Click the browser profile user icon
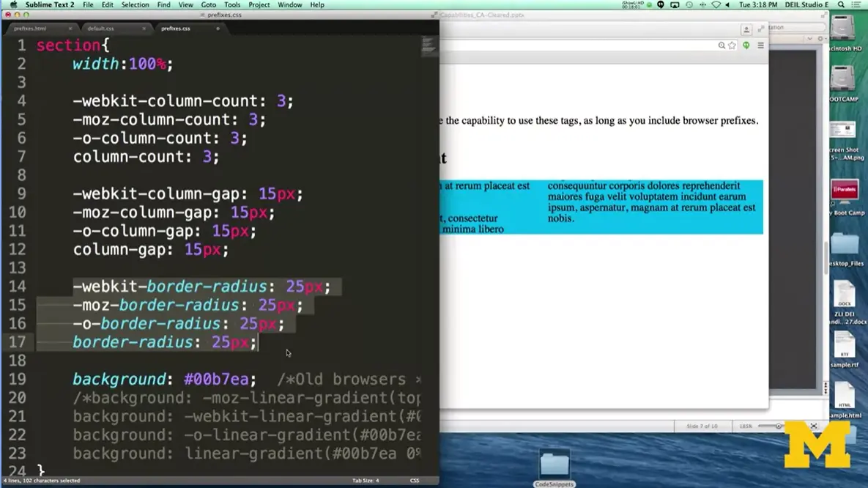Screen dimensions: 868x488 tap(746, 30)
